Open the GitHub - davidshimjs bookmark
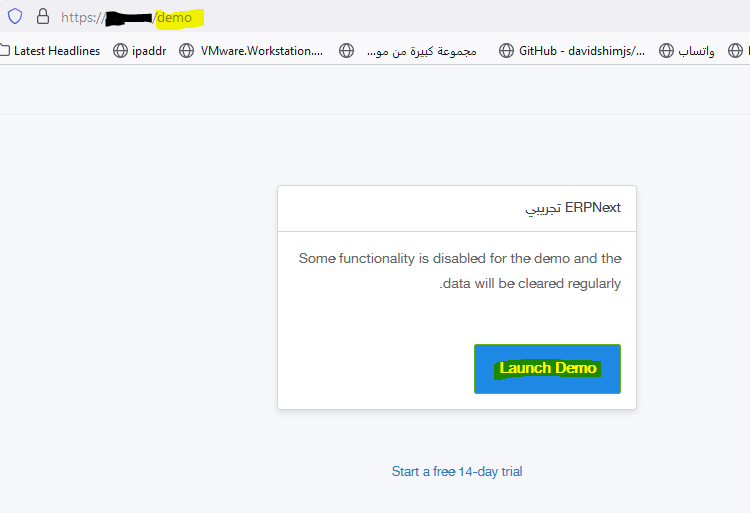This screenshot has height=513, width=750. pos(572,51)
